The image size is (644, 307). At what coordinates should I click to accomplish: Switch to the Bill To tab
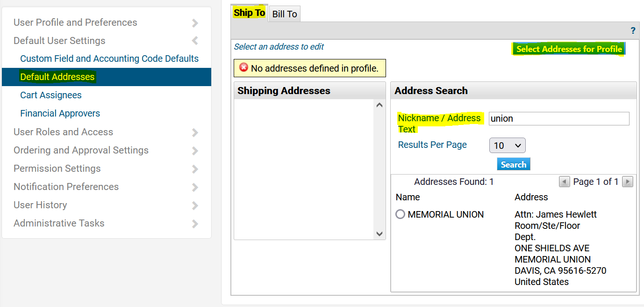tap(285, 14)
